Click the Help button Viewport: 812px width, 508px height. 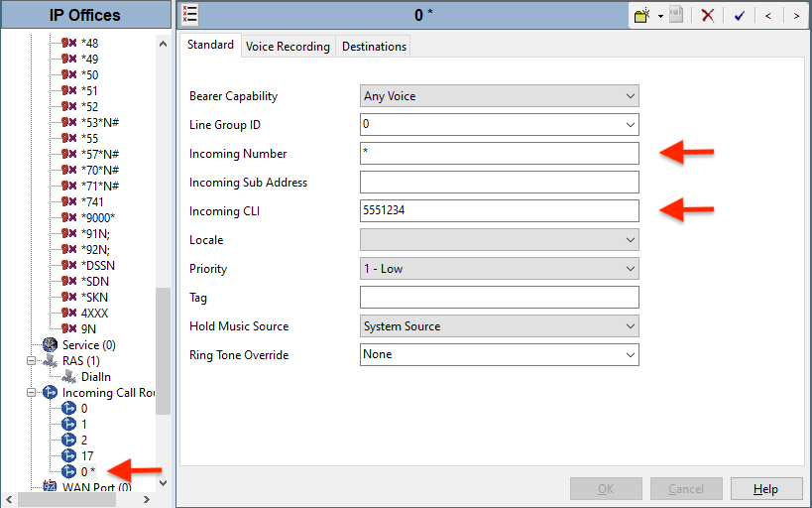(x=766, y=489)
